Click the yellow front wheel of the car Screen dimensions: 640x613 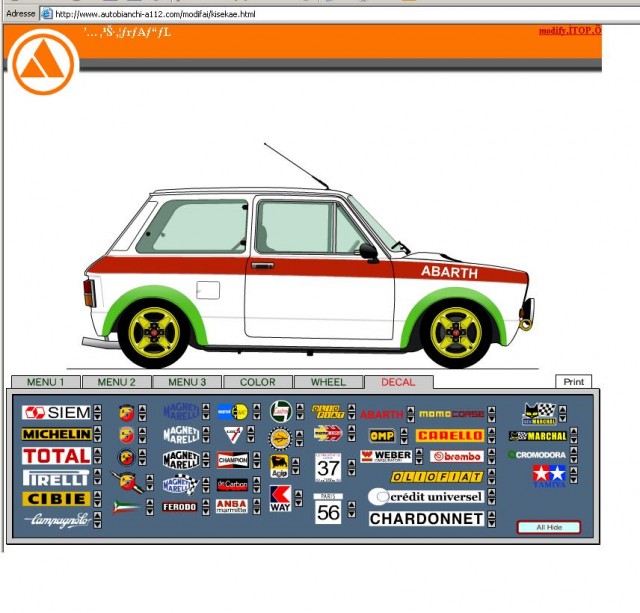[456, 333]
